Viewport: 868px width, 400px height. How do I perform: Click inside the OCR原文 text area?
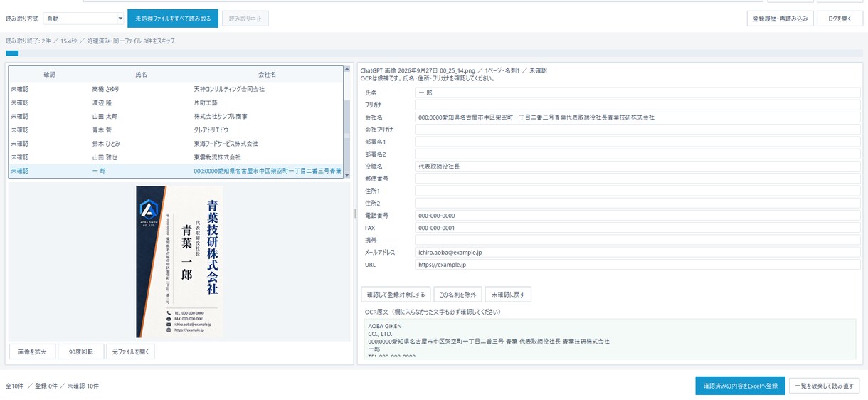pyautogui.click(x=610, y=338)
